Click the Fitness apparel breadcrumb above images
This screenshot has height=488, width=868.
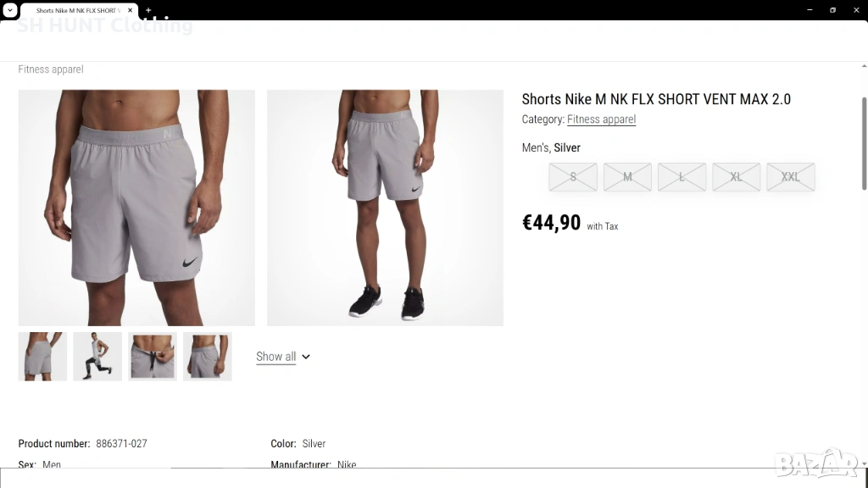click(x=51, y=69)
